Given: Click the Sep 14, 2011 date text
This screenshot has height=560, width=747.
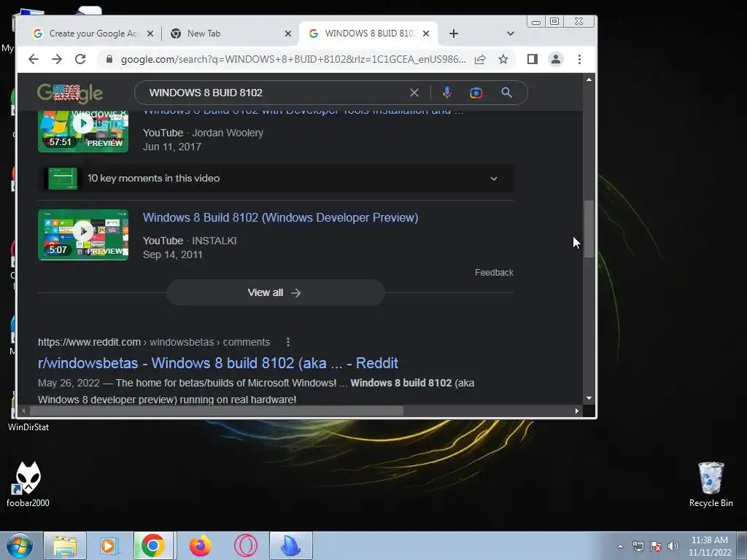Looking at the screenshot, I should [172, 254].
